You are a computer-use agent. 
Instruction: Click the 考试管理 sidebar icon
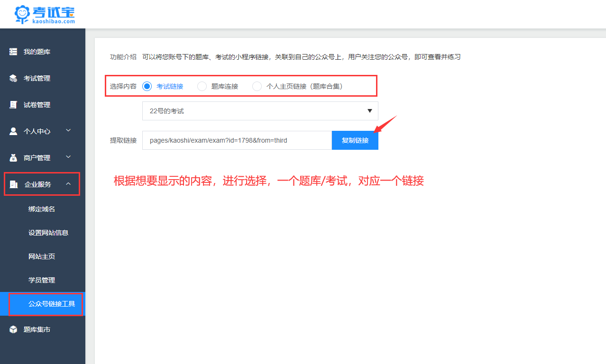[13, 78]
